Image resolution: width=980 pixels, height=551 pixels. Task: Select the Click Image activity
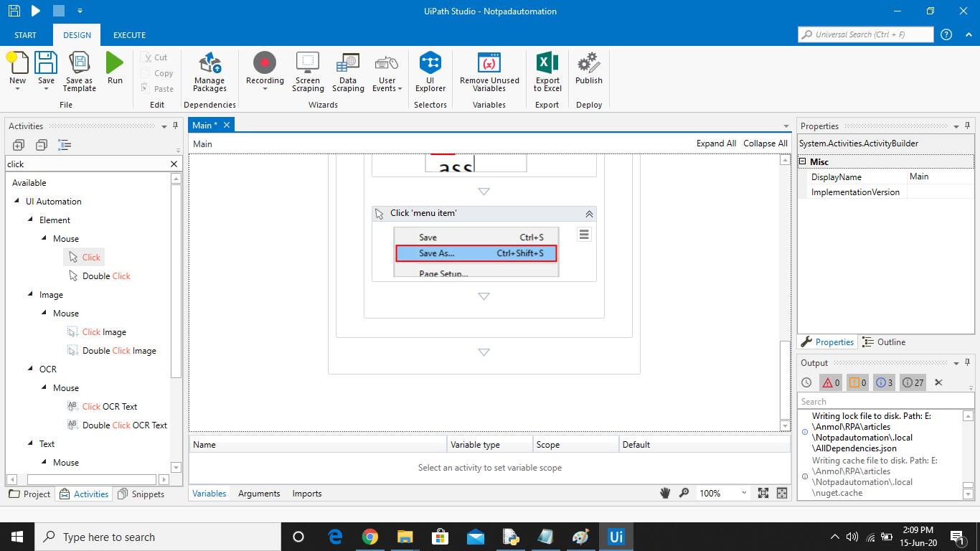point(97,332)
